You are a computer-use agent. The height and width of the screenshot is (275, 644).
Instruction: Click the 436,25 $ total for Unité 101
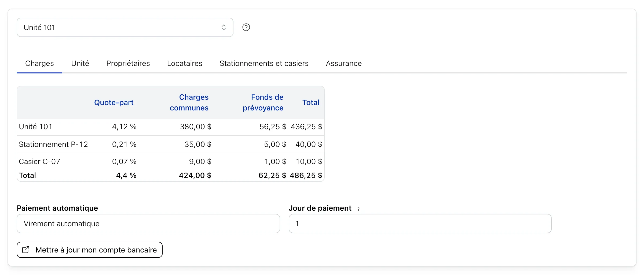pyautogui.click(x=306, y=127)
